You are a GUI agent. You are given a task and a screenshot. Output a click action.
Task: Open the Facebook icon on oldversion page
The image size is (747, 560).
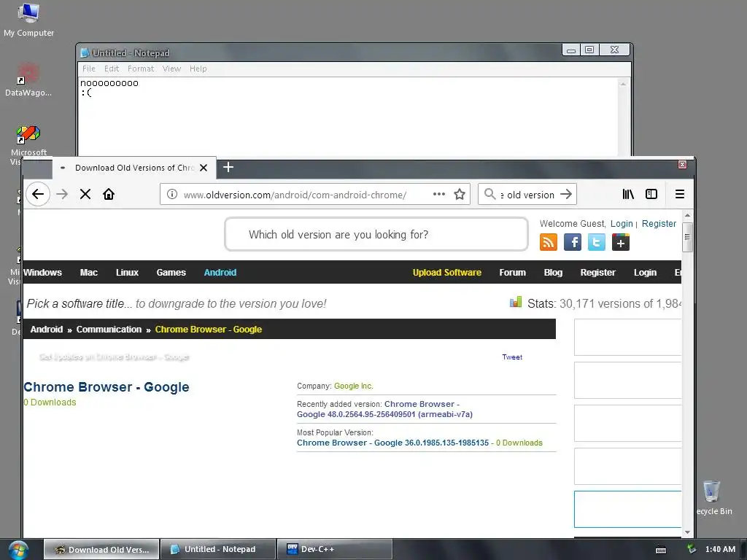tap(572, 242)
